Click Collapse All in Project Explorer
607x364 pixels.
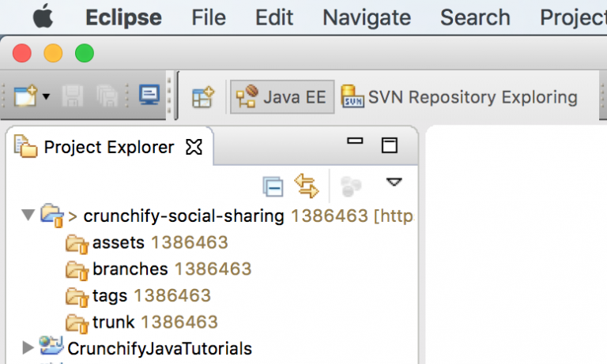click(273, 186)
